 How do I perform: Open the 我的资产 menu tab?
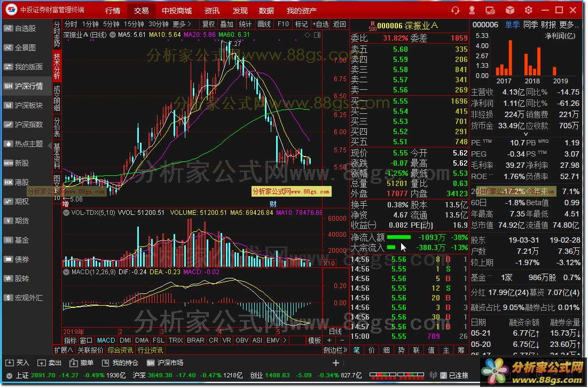[x=302, y=11]
